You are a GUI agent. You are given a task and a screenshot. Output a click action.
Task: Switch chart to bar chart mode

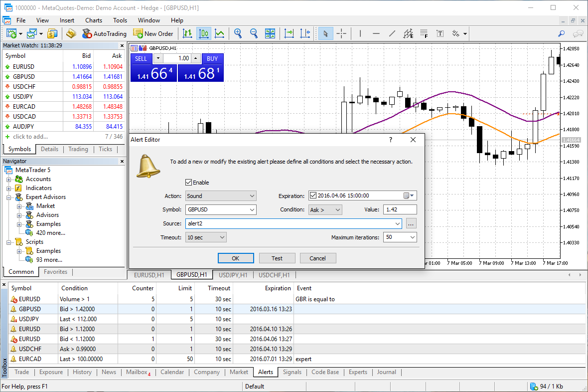pyautogui.click(x=187, y=34)
